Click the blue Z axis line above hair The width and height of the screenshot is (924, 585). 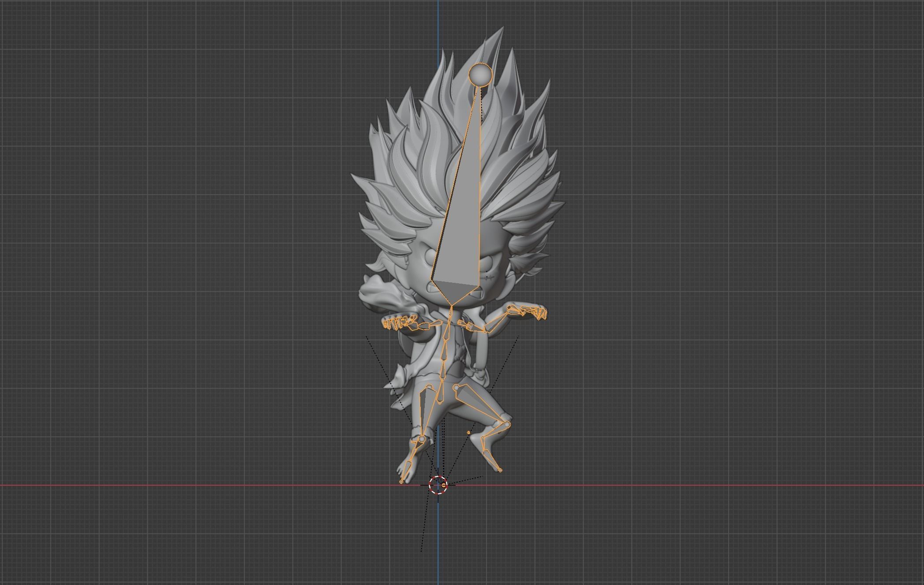click(x=438, y=26)
